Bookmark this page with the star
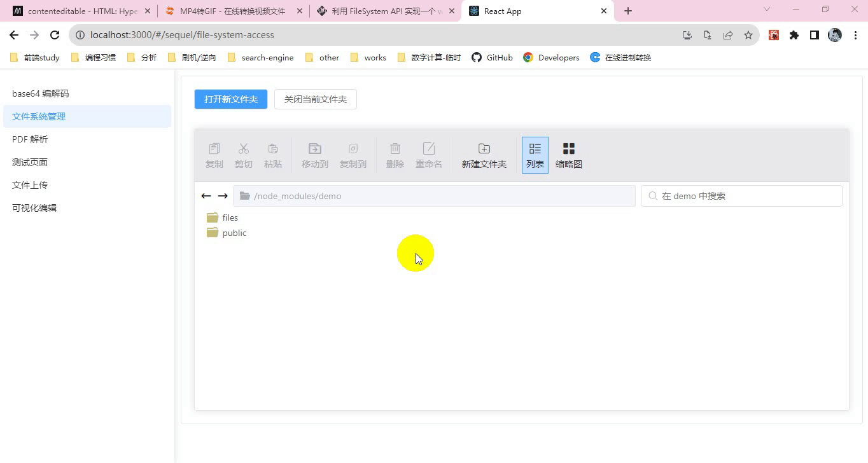 [748, 36]
